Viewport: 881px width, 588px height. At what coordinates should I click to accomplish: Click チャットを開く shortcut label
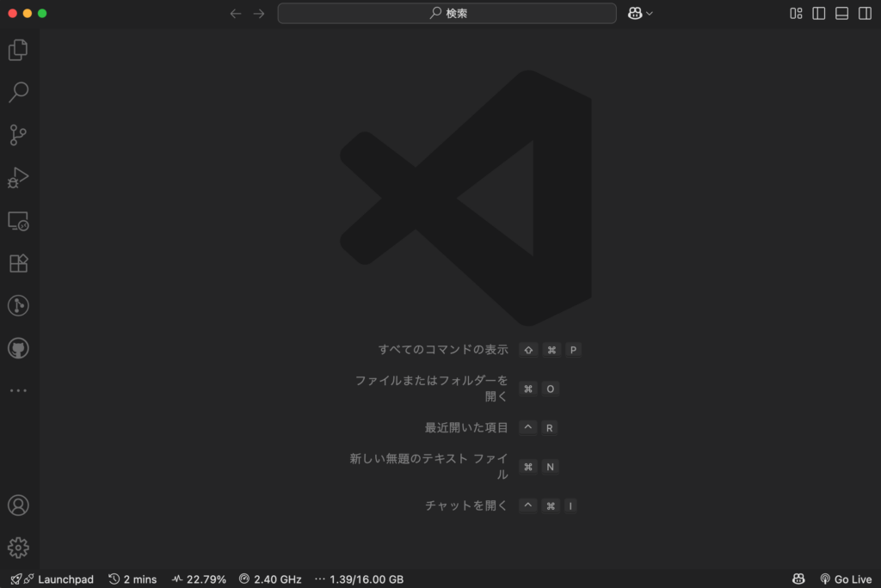[466, 505]
